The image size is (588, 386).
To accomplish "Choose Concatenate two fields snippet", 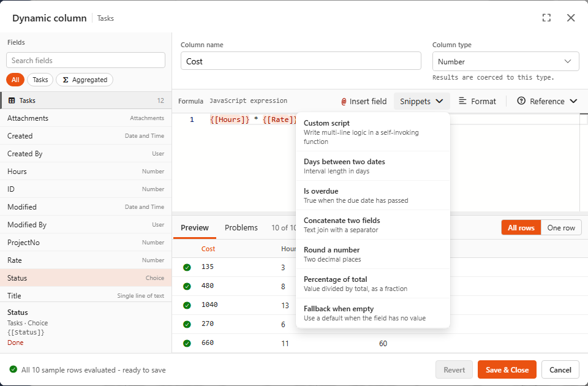I will click(x=373, y=225).
